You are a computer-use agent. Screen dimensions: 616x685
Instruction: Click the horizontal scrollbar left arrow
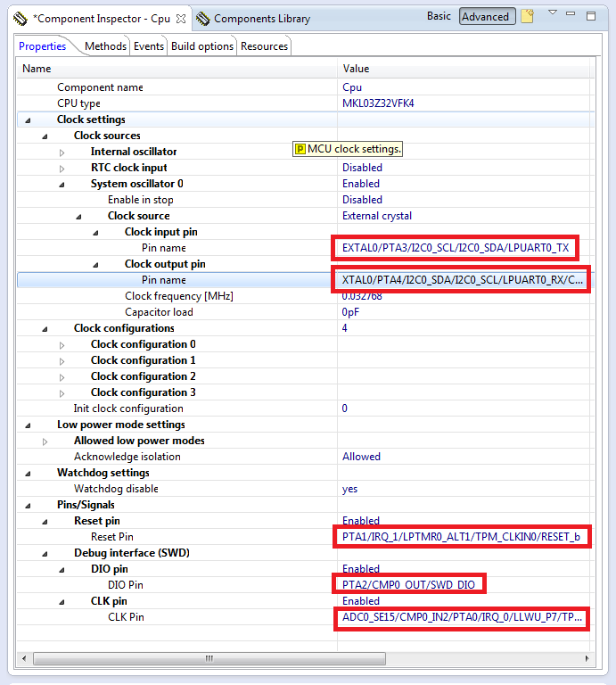[24, 658]
